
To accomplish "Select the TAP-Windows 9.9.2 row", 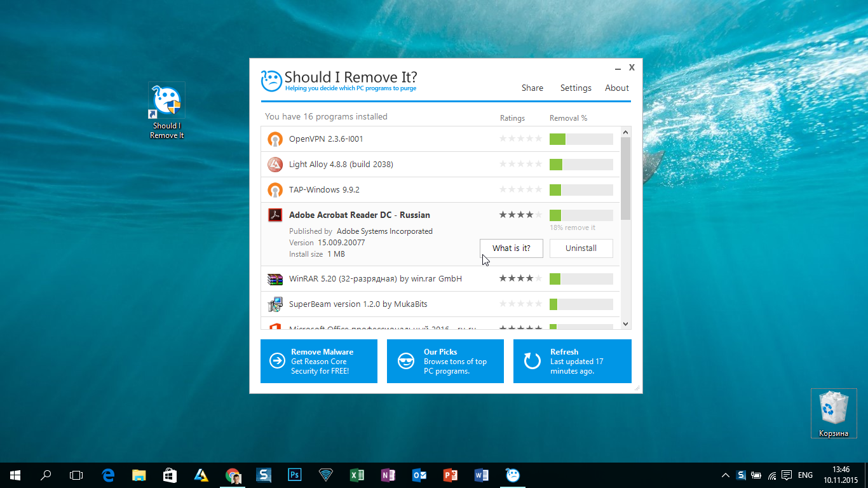I will 440,190.
